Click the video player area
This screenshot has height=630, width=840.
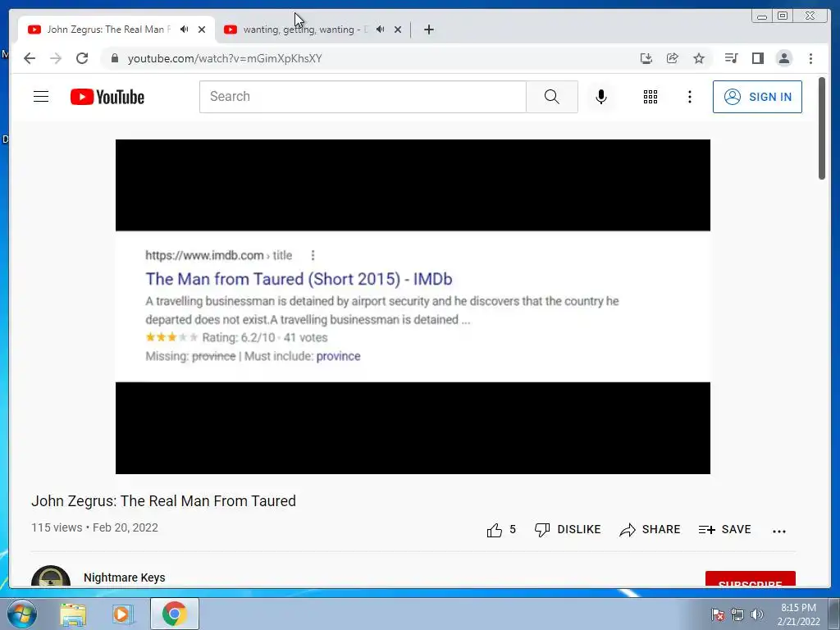point(413,307)
